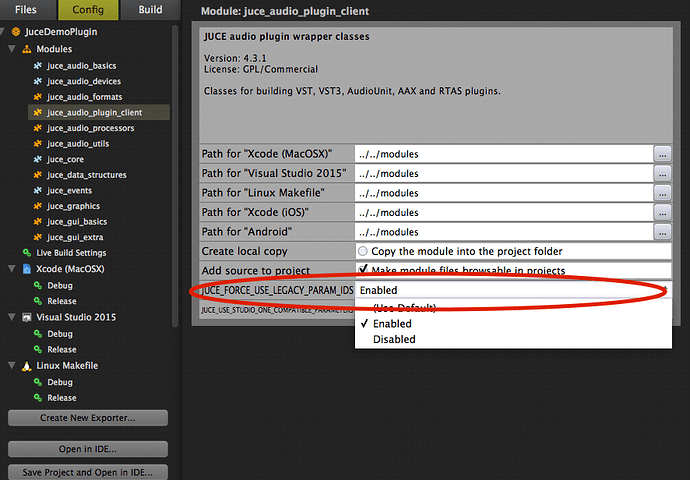The width and height of the screenshot is (690, 480).
Task: Click the Live Build Settings gear icon
Action: 27,253
